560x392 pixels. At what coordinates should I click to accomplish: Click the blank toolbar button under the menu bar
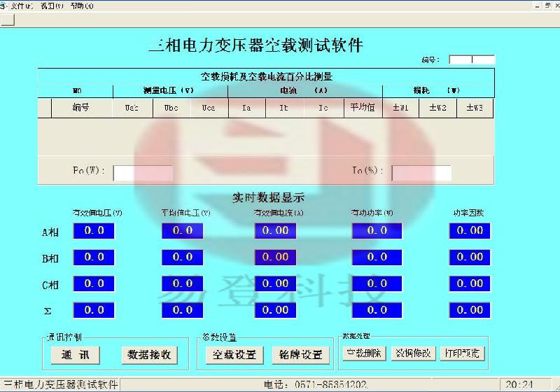coord(7,20)
